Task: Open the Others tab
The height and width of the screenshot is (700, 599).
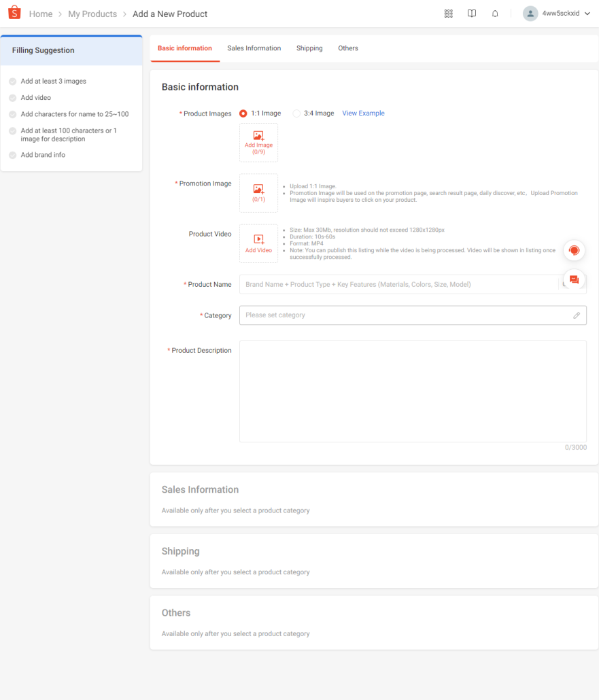Action: point(348,48)
